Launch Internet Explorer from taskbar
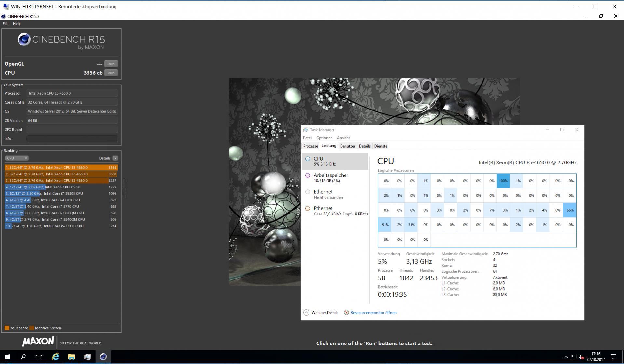624x364 pixels. point(56,357)
